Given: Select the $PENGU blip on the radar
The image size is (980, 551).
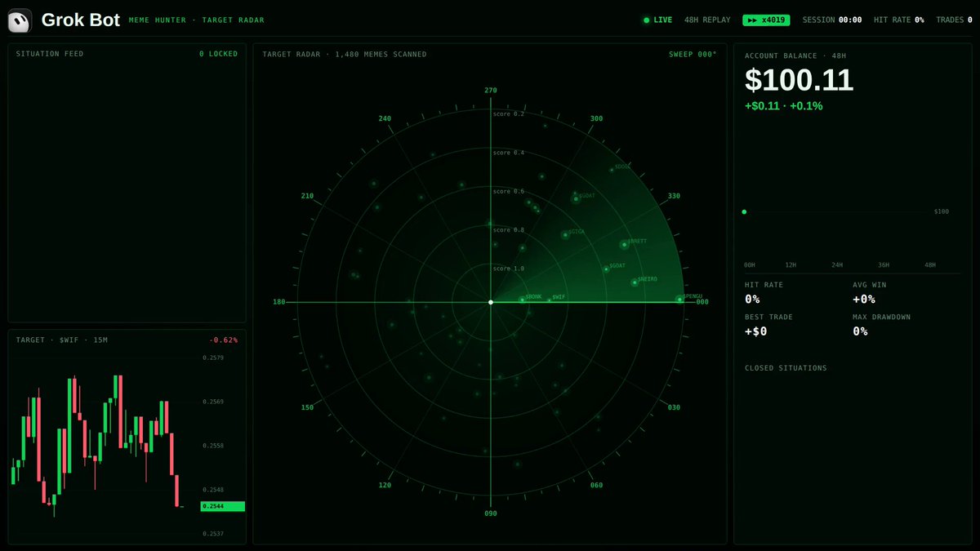Looking at the screenshot, I should tap(679, 300).
